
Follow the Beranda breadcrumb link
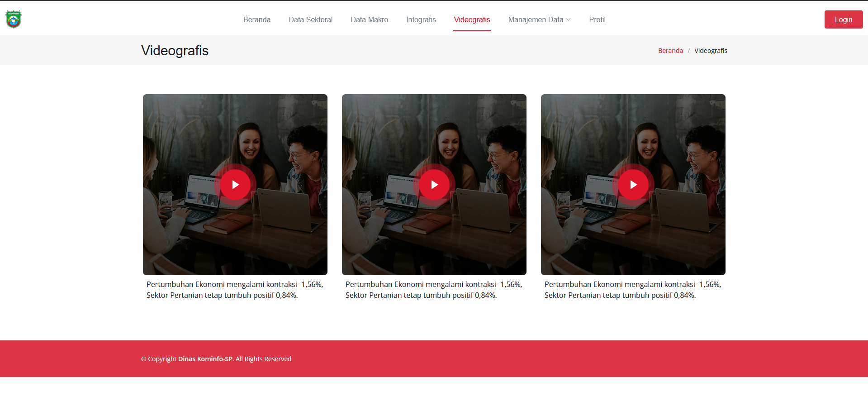pyautogui.click(x=670, y=51)
